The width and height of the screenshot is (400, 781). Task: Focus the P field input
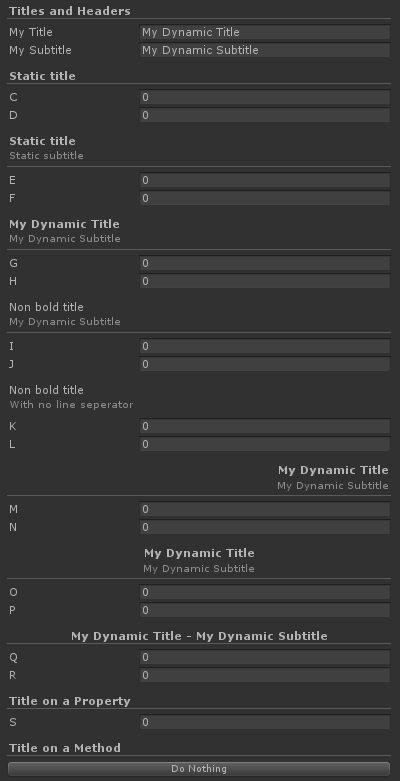tap(265, 610)
